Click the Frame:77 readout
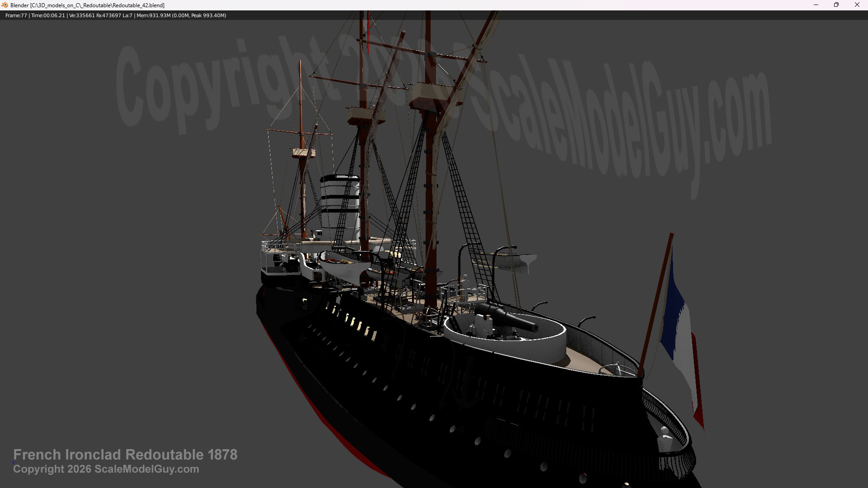This screenshot has width=868, height=488. tap(16, 15)
